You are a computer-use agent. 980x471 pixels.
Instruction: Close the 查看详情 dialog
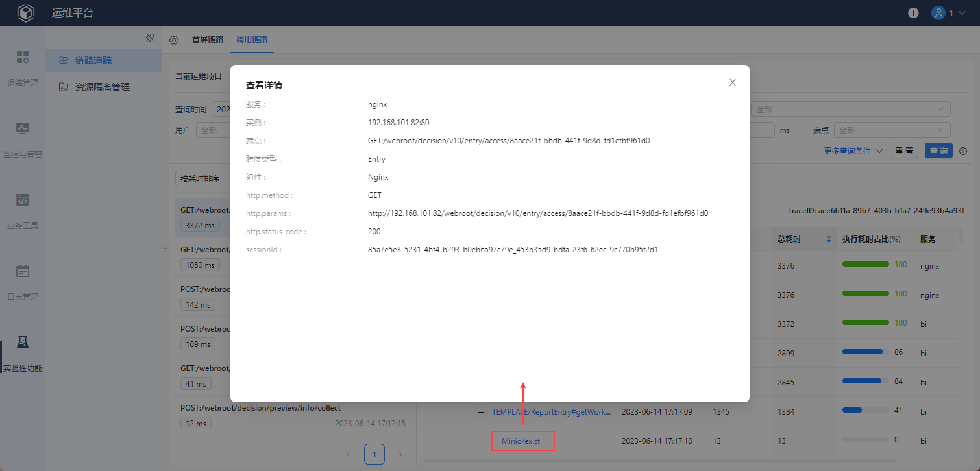tap(733, 82)
